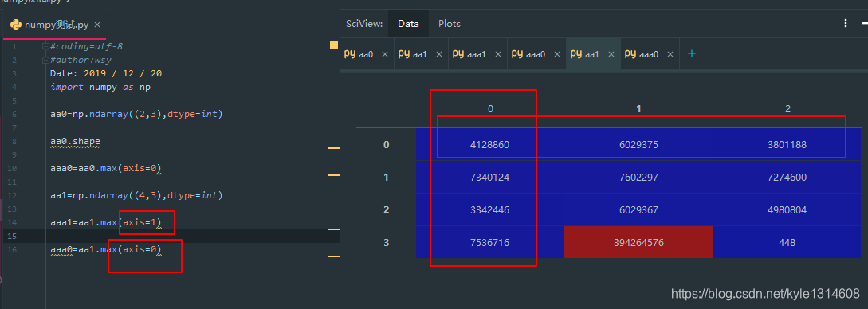This screenshot has width=868, height=309.
Task: Select row header 2 in the data table
Action: tap(387, 209)
